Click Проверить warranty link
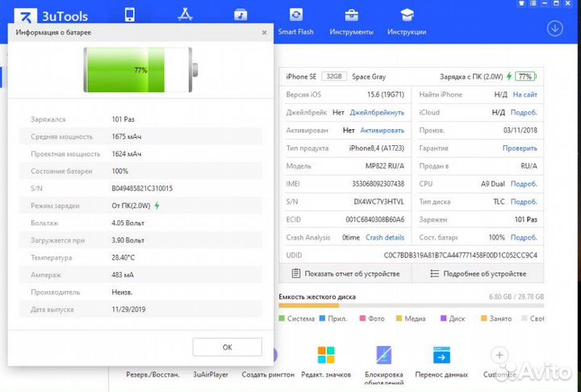Viewport: 581px width, 392px height. coord(520,148)
